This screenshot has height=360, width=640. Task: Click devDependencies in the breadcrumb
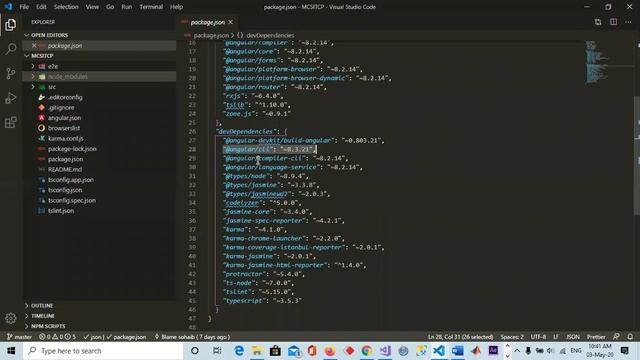pyautogui.click(x=270, y=36)
